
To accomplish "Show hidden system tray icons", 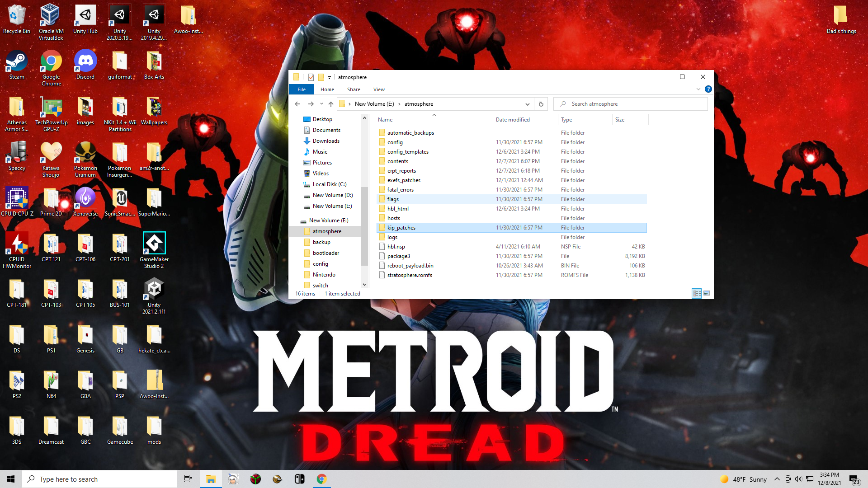I will pyautogui.click(x=777, y=479).
